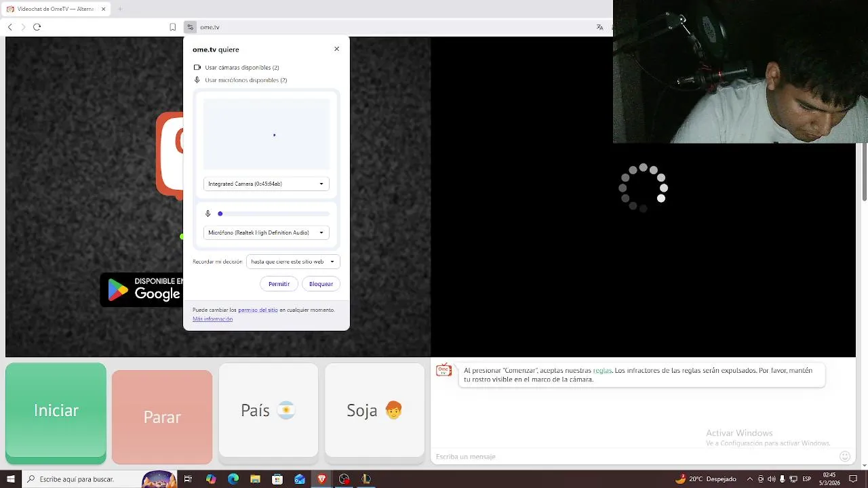The width and height of the screenshot is (868, 488).
Task: Open the notification center icon
Action: 853,479
